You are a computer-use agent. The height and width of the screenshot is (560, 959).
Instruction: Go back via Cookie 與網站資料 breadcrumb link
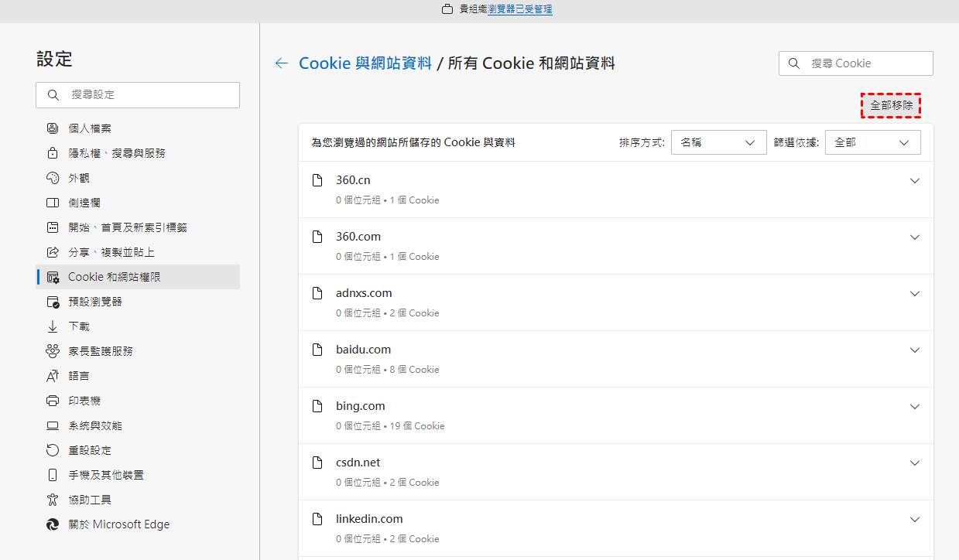tap(365, 63)
